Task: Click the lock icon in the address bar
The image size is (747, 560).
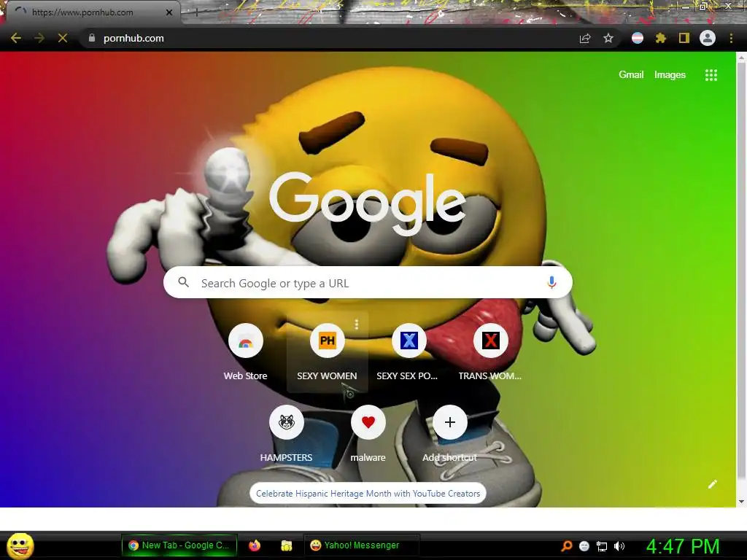Action: pyautogui.click(x=92, y=38)
